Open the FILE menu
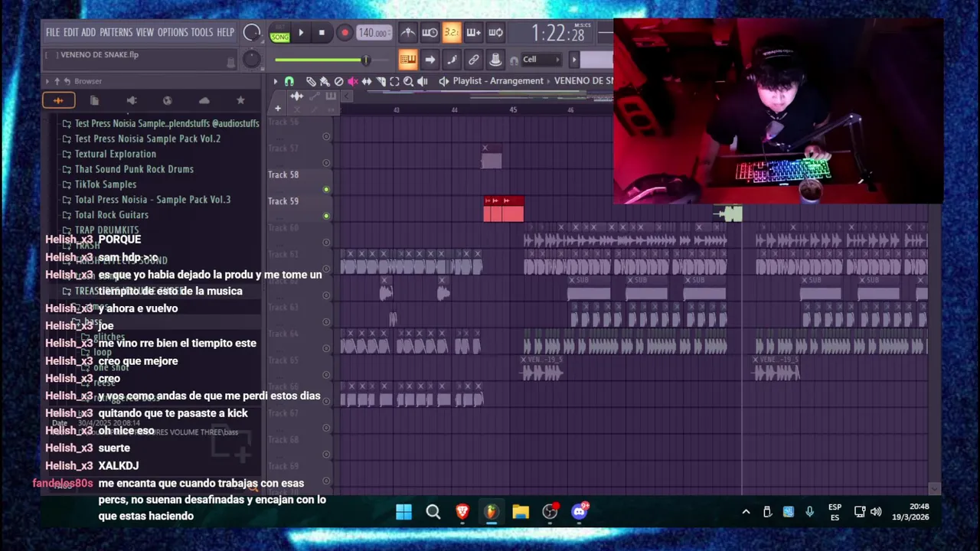This screenshot has width=980, height=551. 52,32
